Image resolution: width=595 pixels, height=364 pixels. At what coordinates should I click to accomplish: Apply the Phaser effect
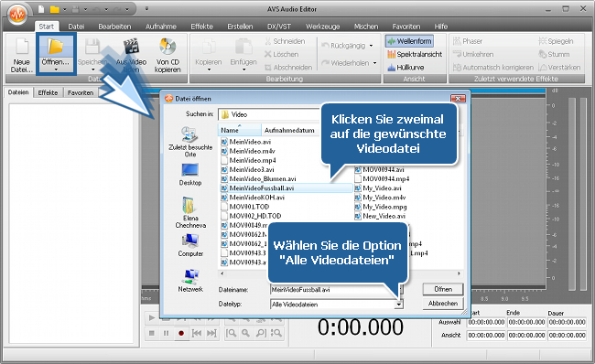click(x=468, y=41)
